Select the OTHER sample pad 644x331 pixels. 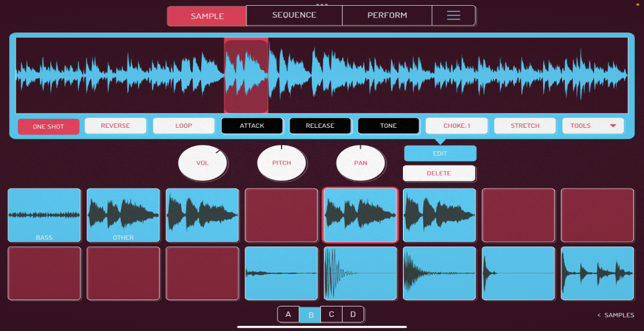click(123, 215)
